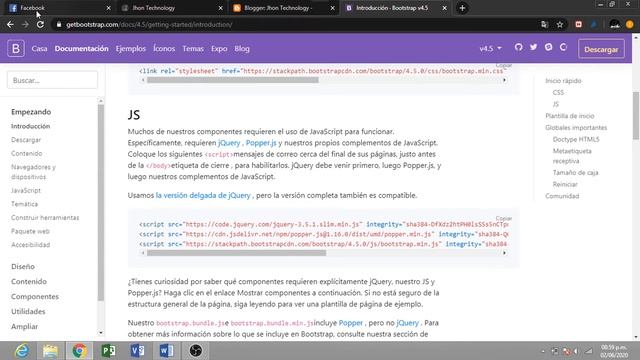Screen dimensions: 640x360
Task: Open the v4.5 version dropdown
Action: pyautogui.click(x=490, y=49)
